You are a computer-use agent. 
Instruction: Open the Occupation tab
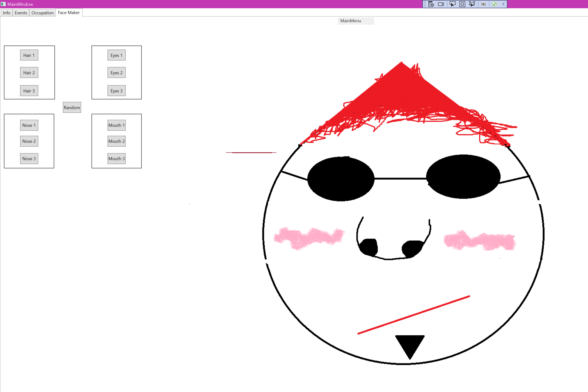click(42, 13)
